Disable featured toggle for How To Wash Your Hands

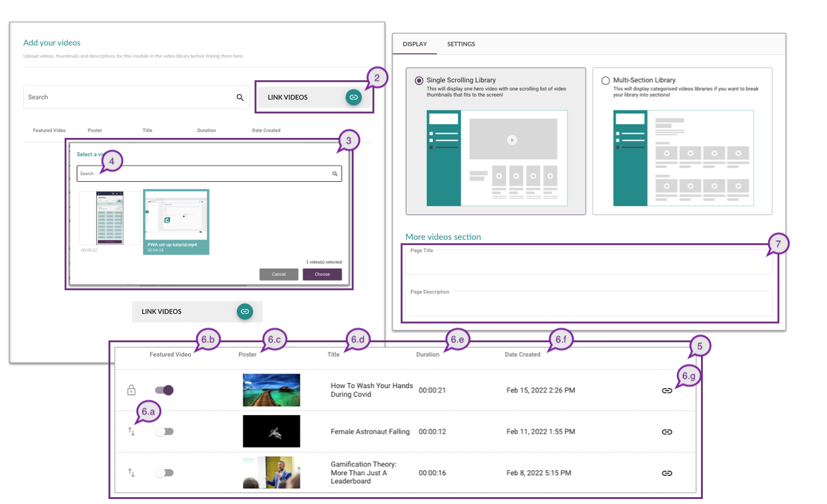coord(164,391)
